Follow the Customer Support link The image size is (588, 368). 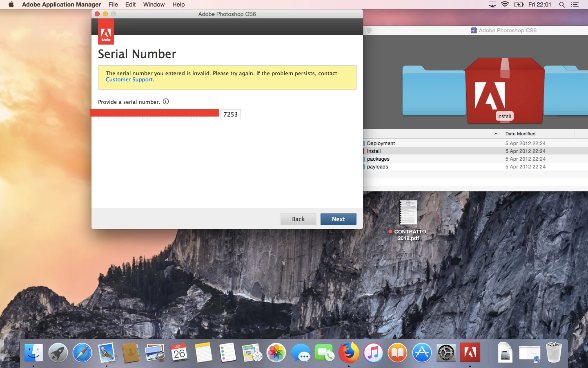[x=129, y=80]
